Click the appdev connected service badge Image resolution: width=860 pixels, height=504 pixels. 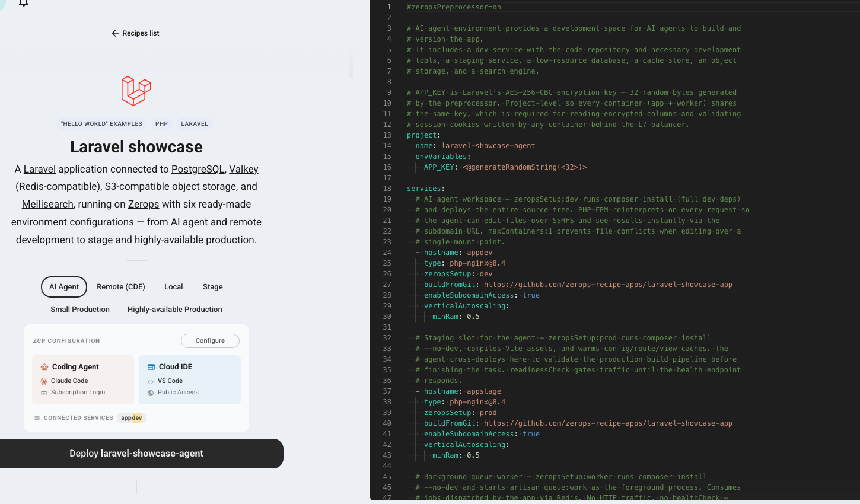132,418
